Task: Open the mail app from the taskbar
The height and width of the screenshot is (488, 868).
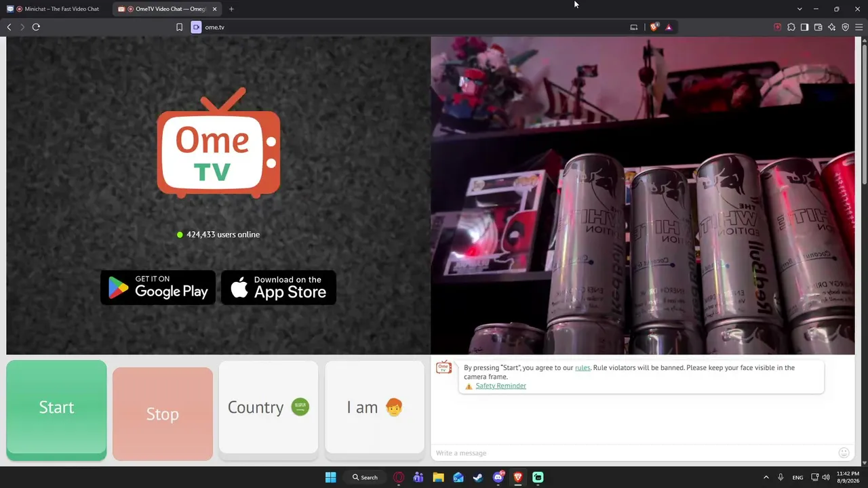Action: click(458, 477)
